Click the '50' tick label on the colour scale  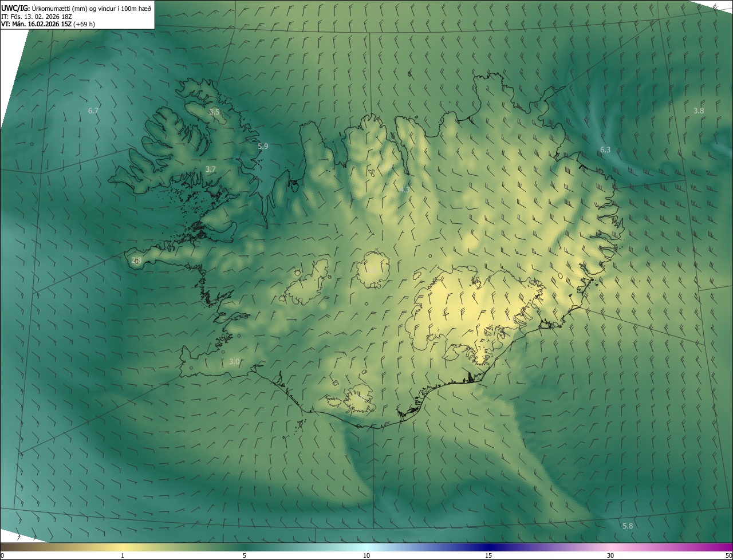coord(728,555)
